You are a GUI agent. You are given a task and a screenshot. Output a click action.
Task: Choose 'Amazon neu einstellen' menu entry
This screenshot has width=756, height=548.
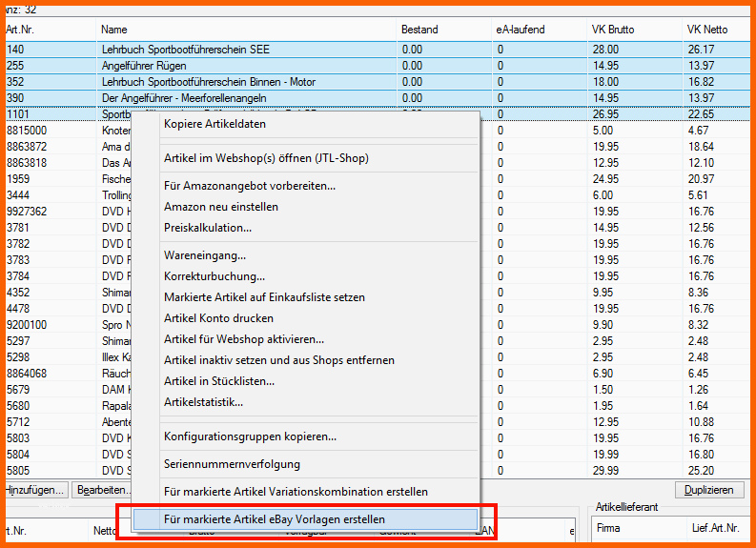[x=305, y=207]
